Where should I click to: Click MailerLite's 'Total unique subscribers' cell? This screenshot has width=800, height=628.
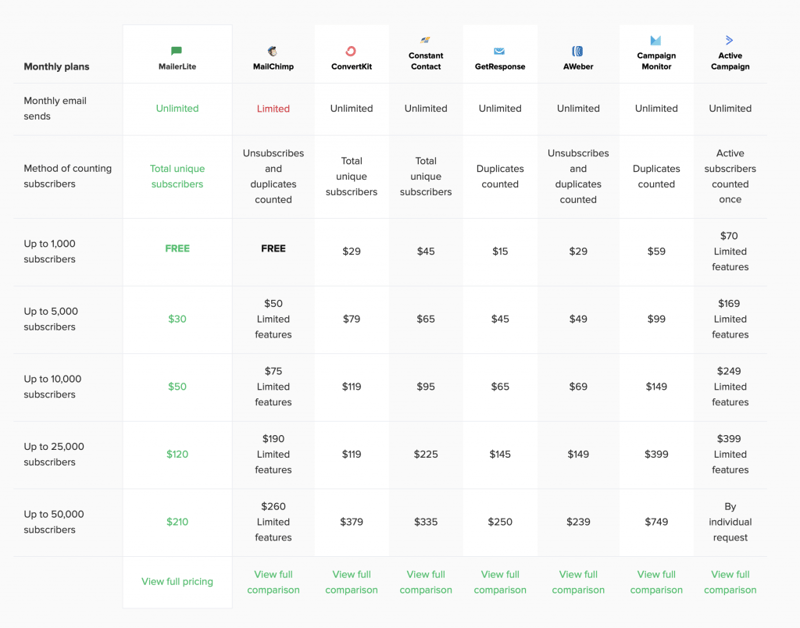177,176
